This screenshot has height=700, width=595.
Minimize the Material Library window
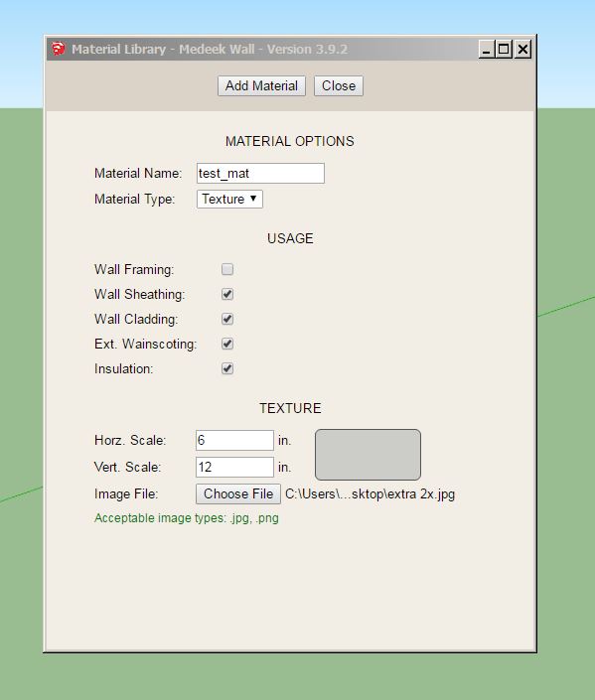click(x=487, y=49)
